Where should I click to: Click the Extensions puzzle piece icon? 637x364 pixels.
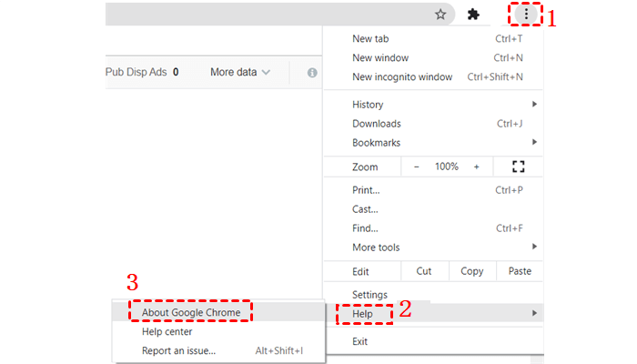click(473, 15)
